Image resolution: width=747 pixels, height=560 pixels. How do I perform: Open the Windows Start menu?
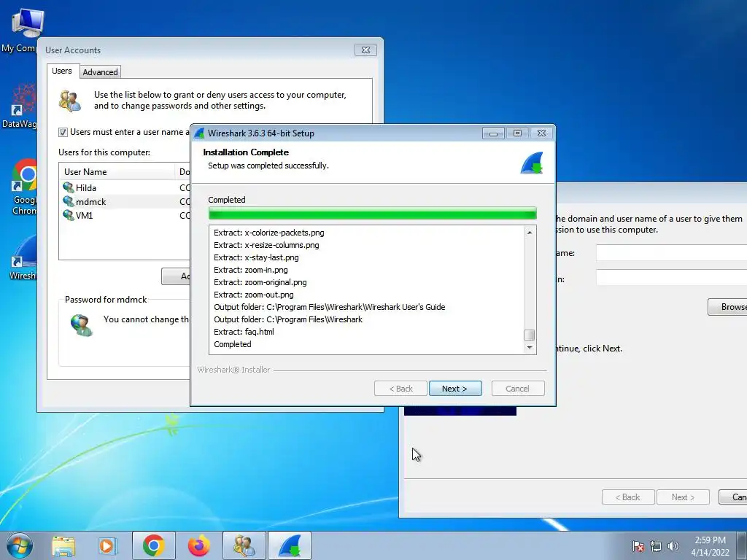point(20,545)
